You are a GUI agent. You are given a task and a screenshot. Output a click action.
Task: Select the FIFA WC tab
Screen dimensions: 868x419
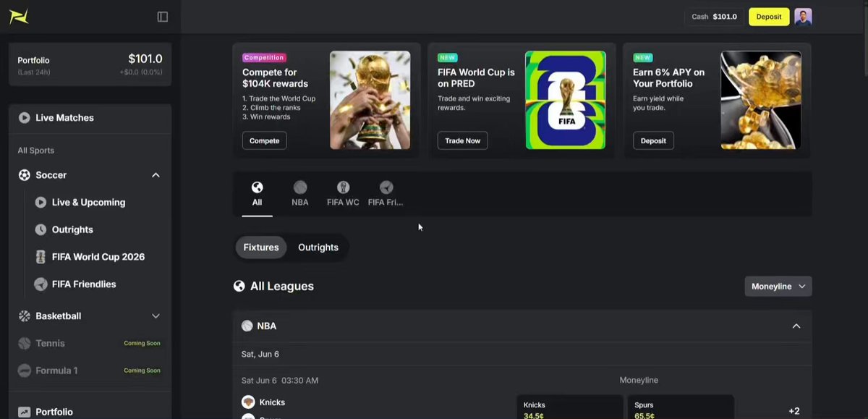(343, 195)
